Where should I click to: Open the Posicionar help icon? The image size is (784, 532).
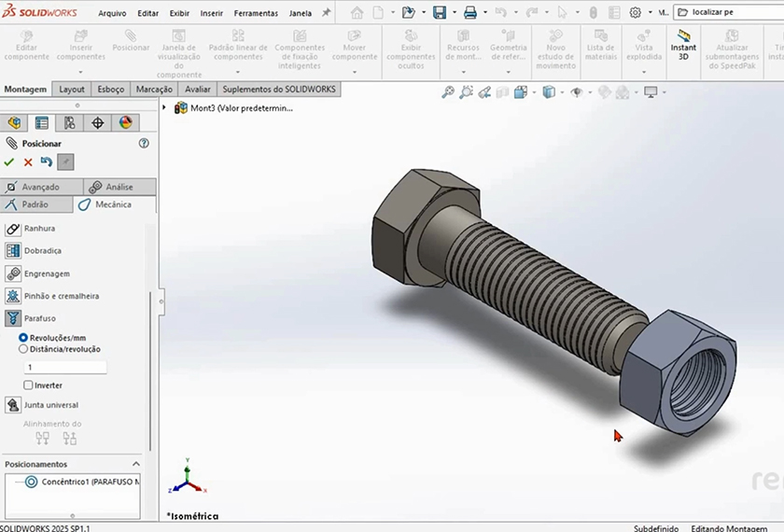[144, 144]
